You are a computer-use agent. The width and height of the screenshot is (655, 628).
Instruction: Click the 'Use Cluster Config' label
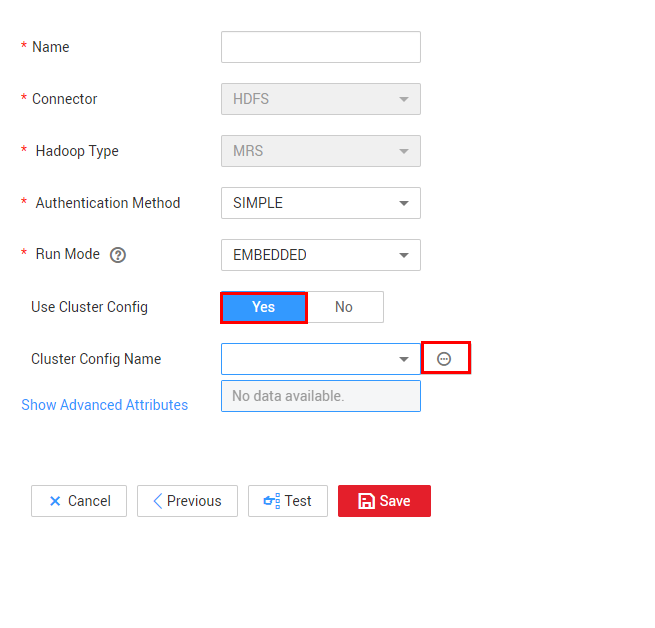(89, 307)
